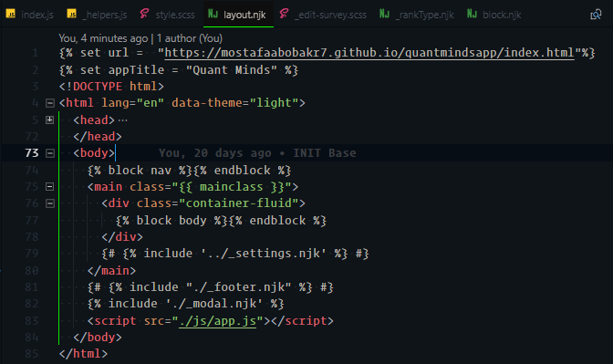Click the editor action icon at top right
The image size is (613, 364).
point(596,15)
